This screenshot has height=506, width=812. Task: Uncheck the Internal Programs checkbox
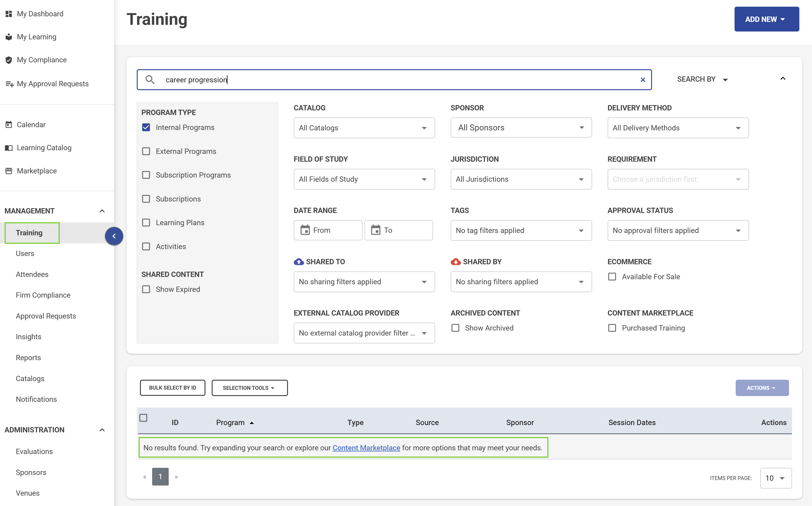(x=146, y=127)
